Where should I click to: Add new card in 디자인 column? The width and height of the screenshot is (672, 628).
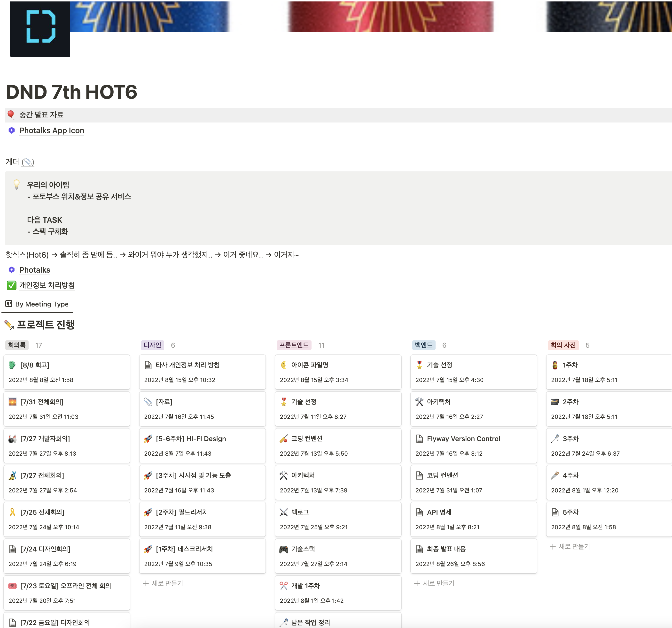[x=163, y=583]
